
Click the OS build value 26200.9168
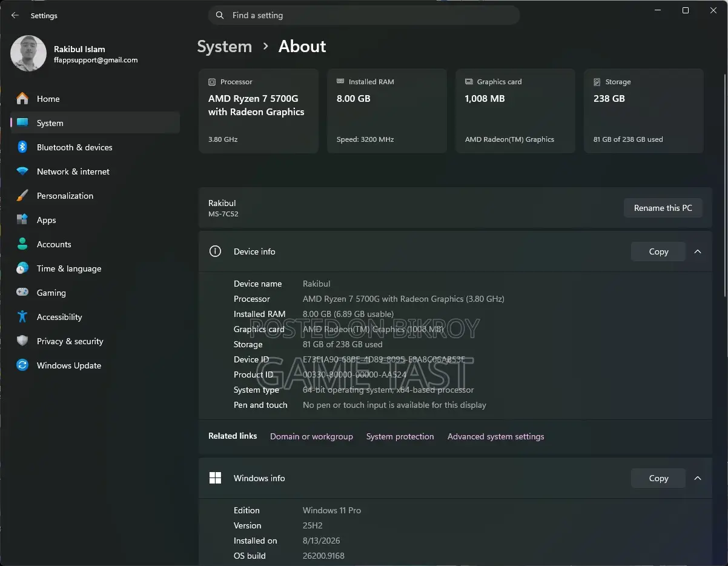point(323,556)
